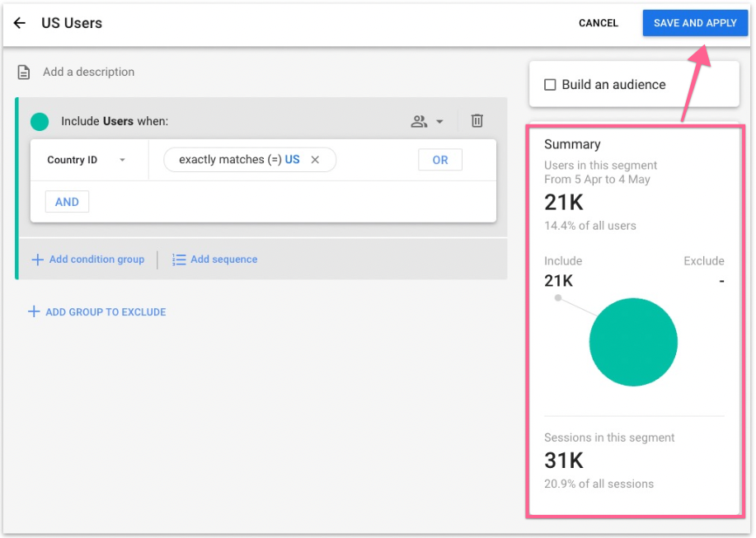Click the green circle chart in Summary

coord(633,342)
